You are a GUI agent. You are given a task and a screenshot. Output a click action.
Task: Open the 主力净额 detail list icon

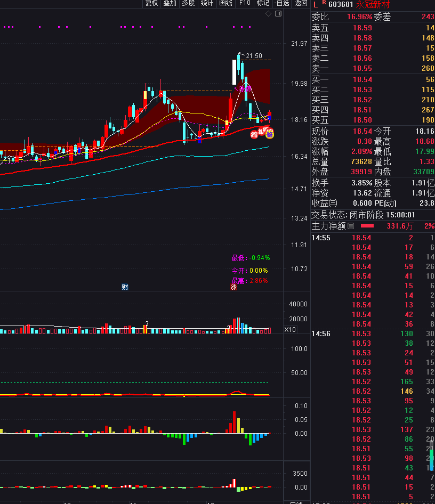pyautogui.click(x=351, y=226)
